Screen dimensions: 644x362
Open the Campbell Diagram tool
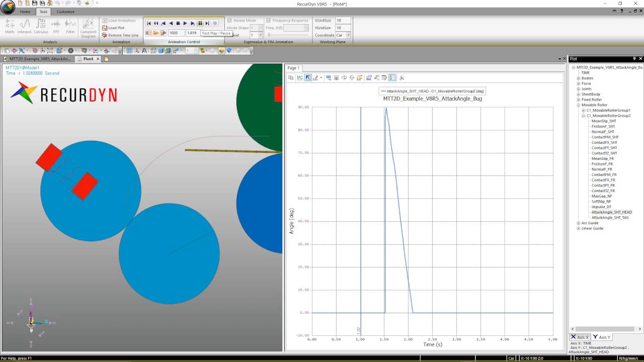(x=88, y=28)
